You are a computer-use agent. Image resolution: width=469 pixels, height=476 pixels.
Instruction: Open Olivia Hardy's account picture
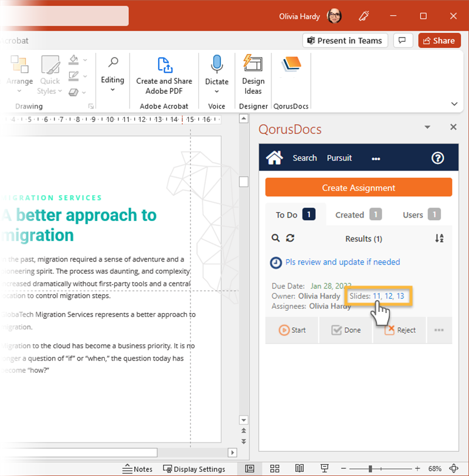click(x=334, y=16)
